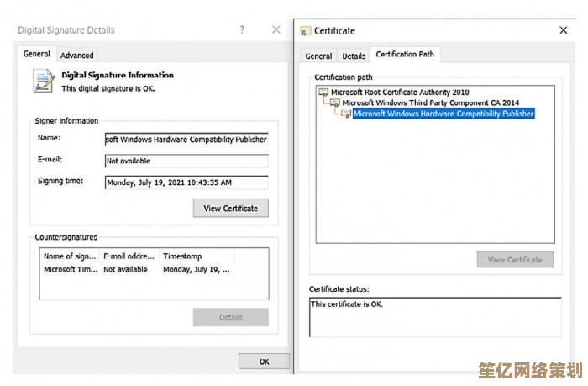Viewport: 588px width, 386px height.
Task: Switch to the Advanced tab
Action: pyautogui.click(x=77, y=56)
